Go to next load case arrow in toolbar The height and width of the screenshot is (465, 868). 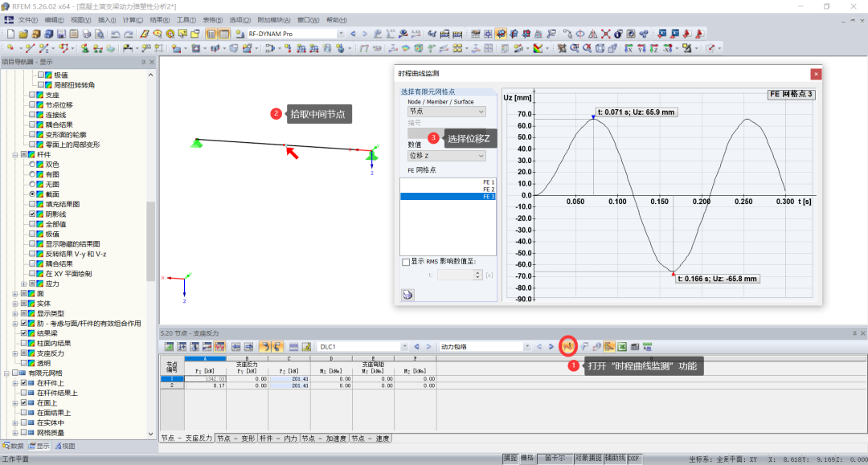click(x=365, y=34)
